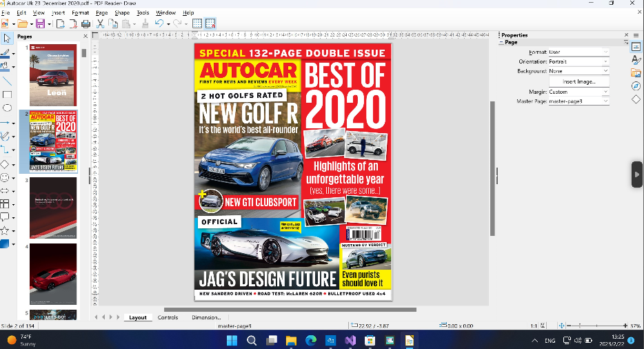Select the Basic Shapes diamond tool
The height and width of the screenshot is (349, 644).
click(x=5, y=164)
